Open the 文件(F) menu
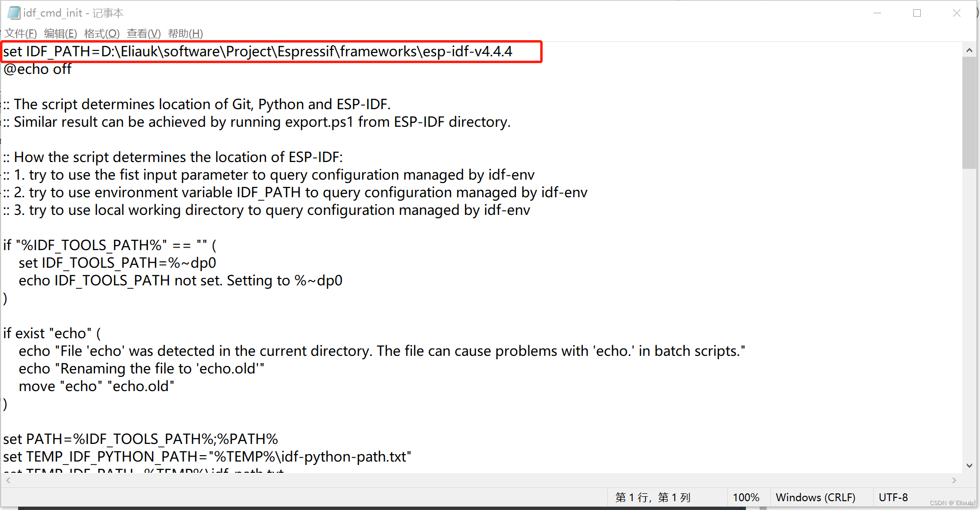This screenshot has width=980, height=510. (21, 33)
